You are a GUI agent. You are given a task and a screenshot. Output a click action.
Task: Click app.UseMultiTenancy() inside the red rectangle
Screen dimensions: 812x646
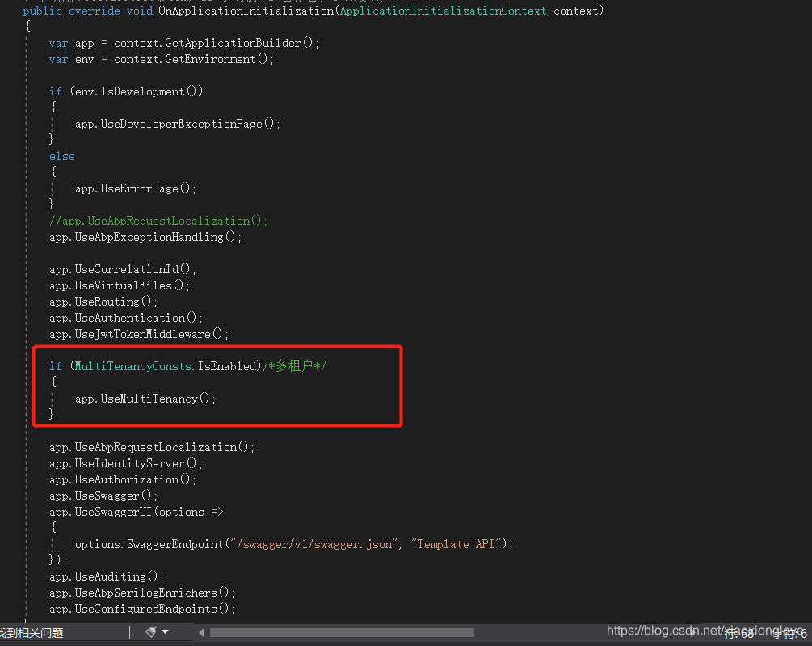click(142, 398)
